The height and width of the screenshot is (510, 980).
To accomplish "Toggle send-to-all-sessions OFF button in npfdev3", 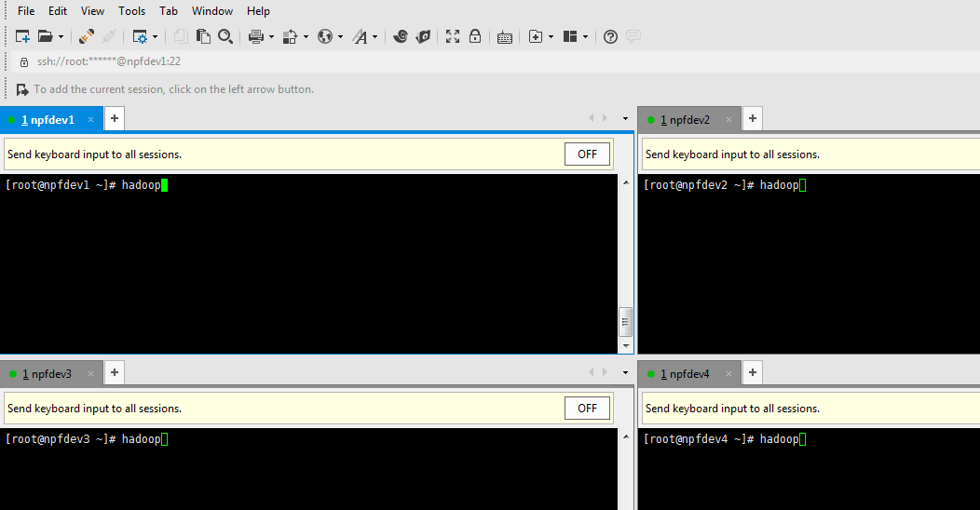I will click(587, 408).
